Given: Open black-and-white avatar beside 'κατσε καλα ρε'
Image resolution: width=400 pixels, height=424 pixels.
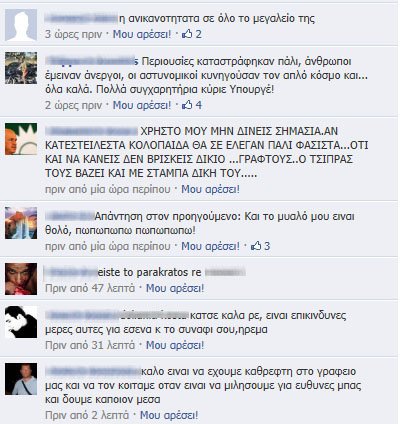Looking at the screenshot, I should point(21,322).
